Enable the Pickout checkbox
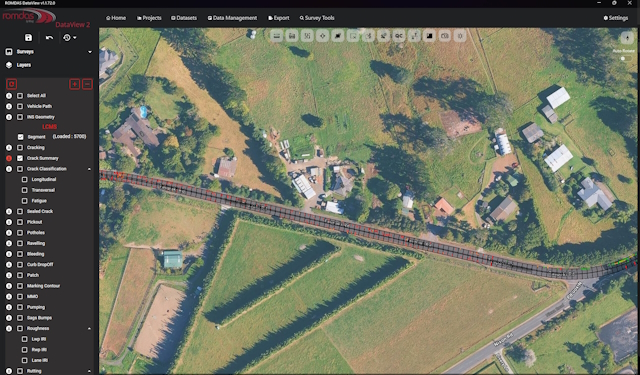This screenshot has height=375, width=640. [20, 222]
